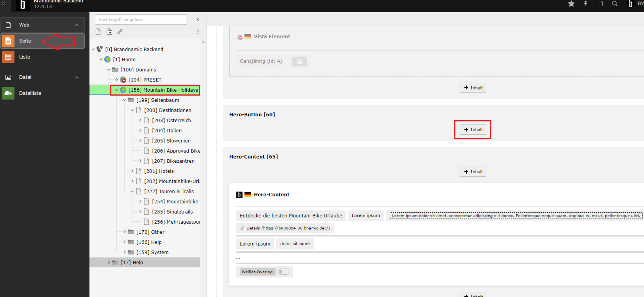
Task: Click the bookmarks star icon in top bar
Action: pyautogui.click(x=571, y=4)
